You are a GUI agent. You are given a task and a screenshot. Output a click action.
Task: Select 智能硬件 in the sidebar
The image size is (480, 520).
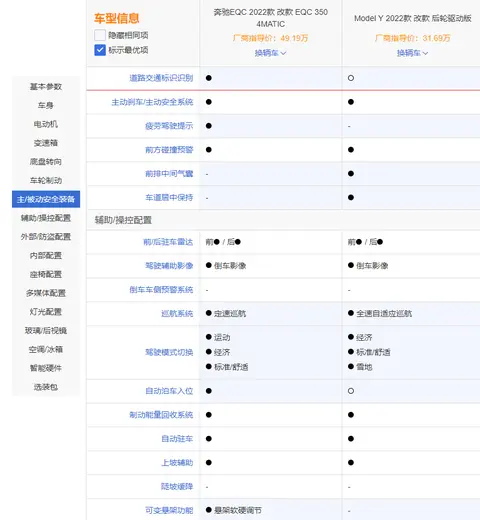pos(46,368)
